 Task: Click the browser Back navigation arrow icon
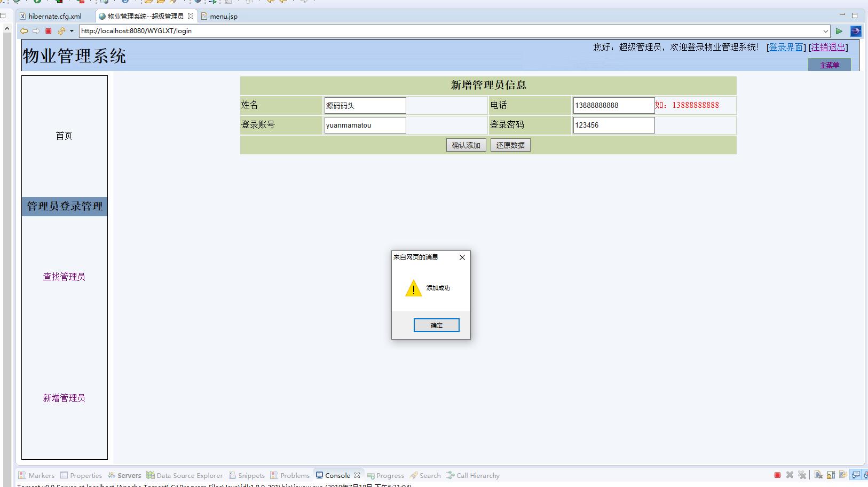click(x=23, y=31)
